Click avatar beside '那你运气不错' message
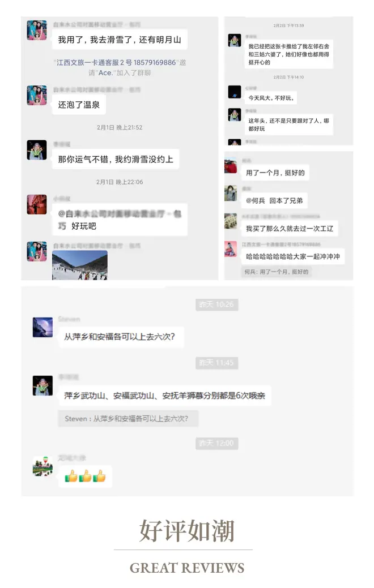Screen dimensions: 374x588 [37, 150]
